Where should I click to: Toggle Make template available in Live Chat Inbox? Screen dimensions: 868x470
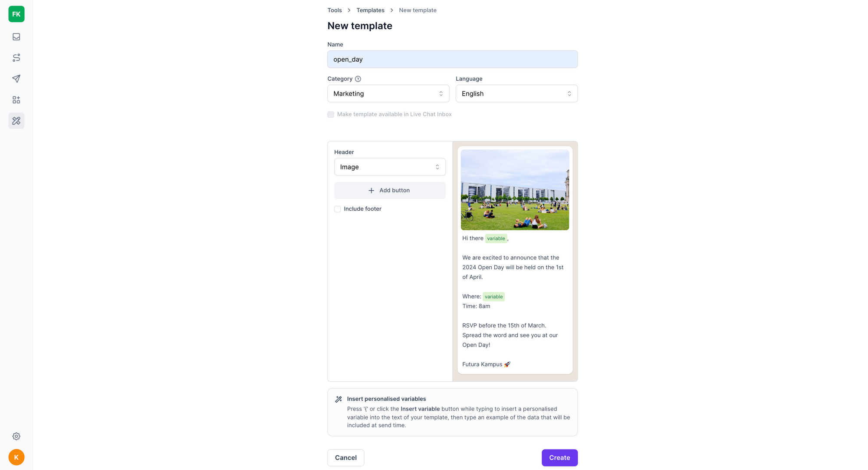331,115
